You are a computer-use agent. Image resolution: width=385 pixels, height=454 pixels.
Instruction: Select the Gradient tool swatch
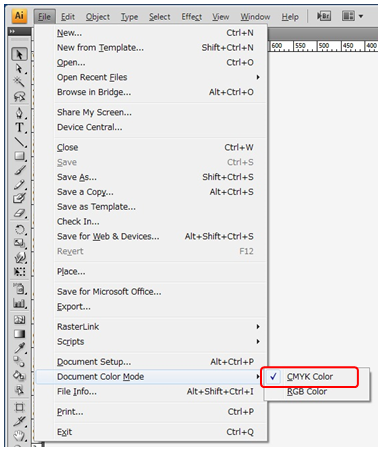(x=19, y=334)
